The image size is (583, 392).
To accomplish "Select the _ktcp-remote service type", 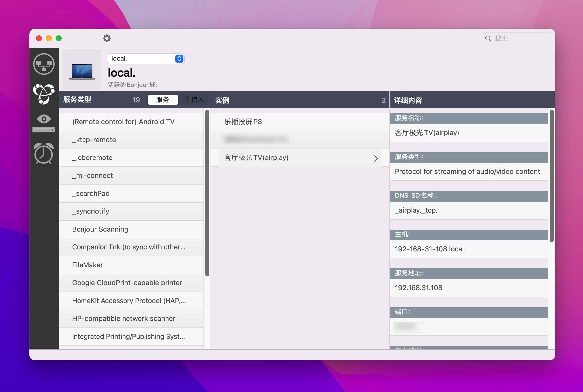I will click(131, 140).
